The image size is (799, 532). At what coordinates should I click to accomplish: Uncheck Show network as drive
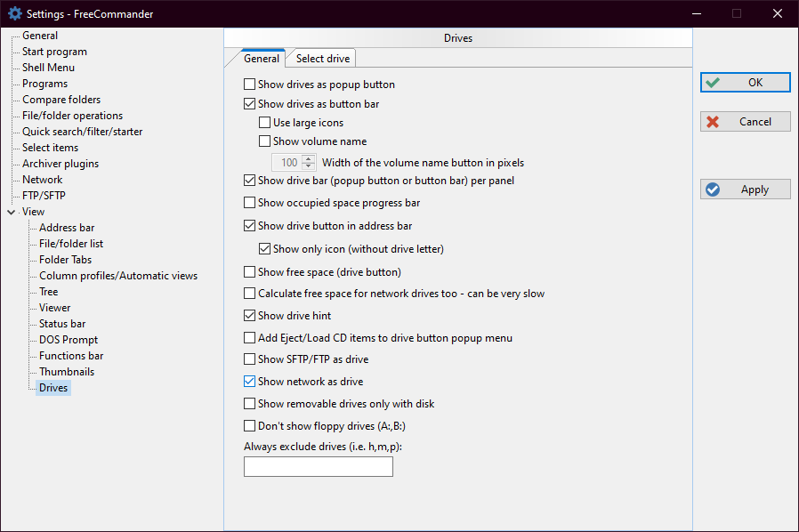click(250, 382)
